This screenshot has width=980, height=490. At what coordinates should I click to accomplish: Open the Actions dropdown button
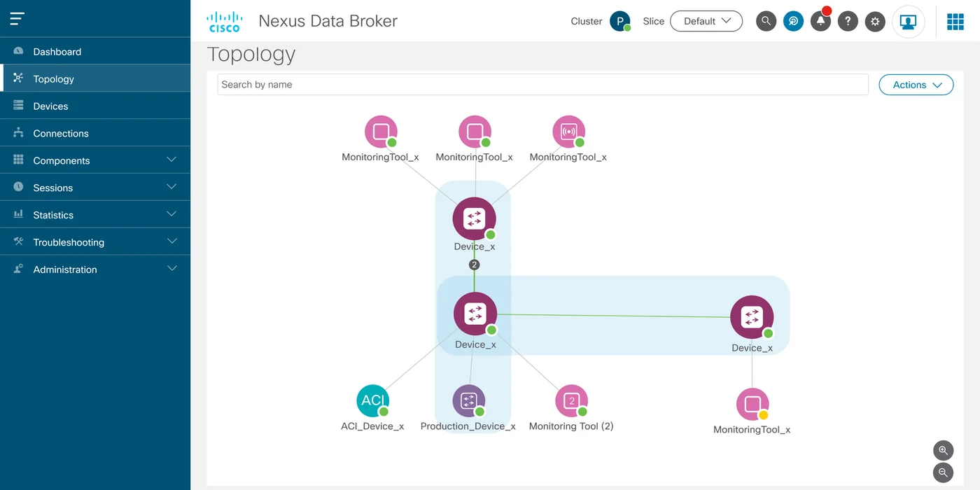(x=916, y=85)
